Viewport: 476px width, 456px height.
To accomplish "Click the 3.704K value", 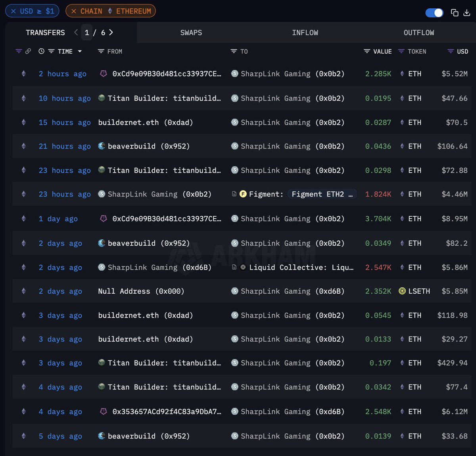I will pos(378,219).
